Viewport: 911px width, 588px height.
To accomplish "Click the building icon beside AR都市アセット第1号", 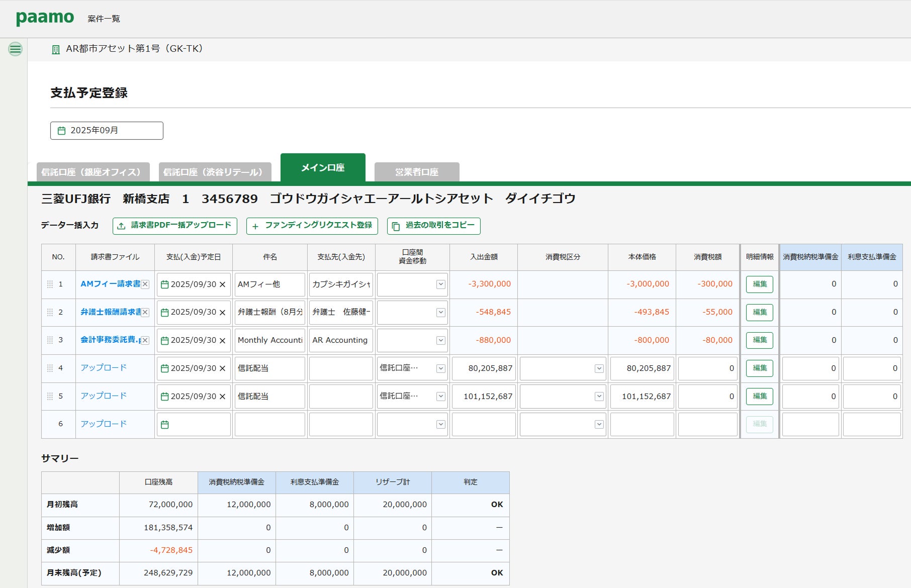I will (x=56, y=50).
